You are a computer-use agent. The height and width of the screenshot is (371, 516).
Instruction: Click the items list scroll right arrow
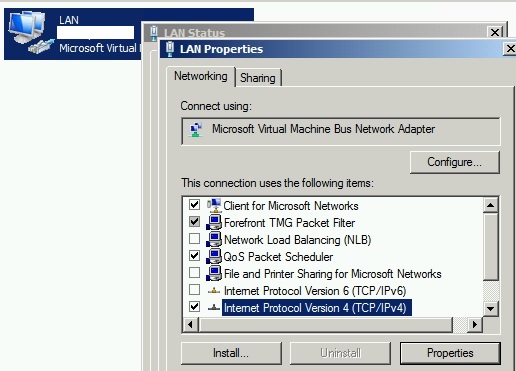(x=475, y=324)
